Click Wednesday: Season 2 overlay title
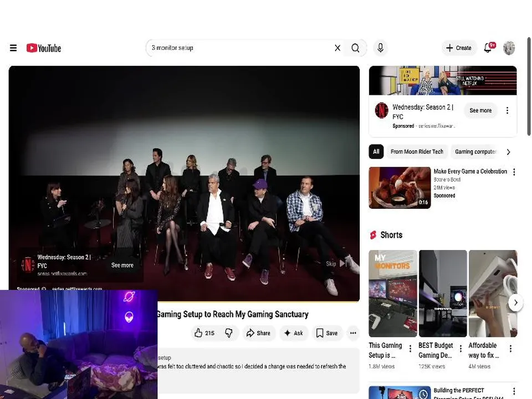 click(64, 261)
